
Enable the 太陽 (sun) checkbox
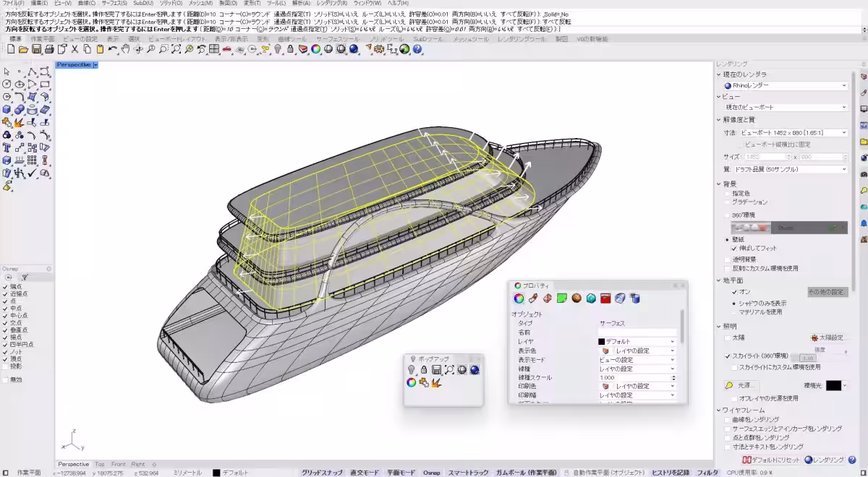click(728, 337)
